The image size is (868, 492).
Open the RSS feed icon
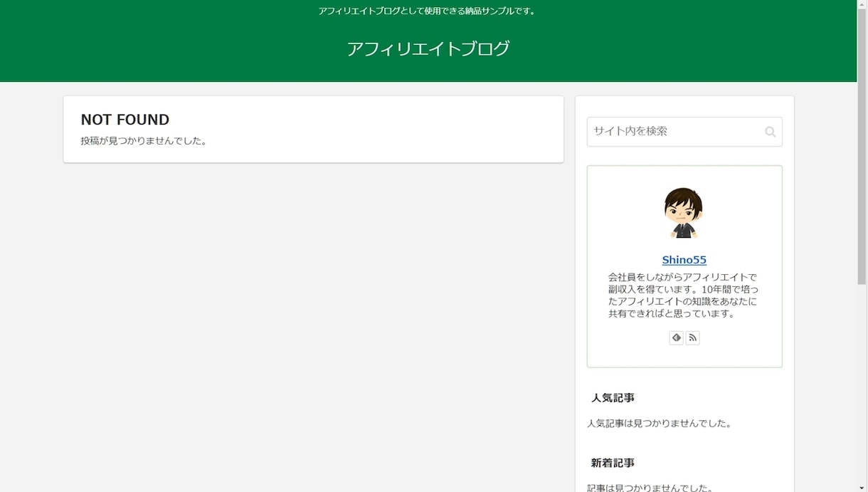click(693, 337)
